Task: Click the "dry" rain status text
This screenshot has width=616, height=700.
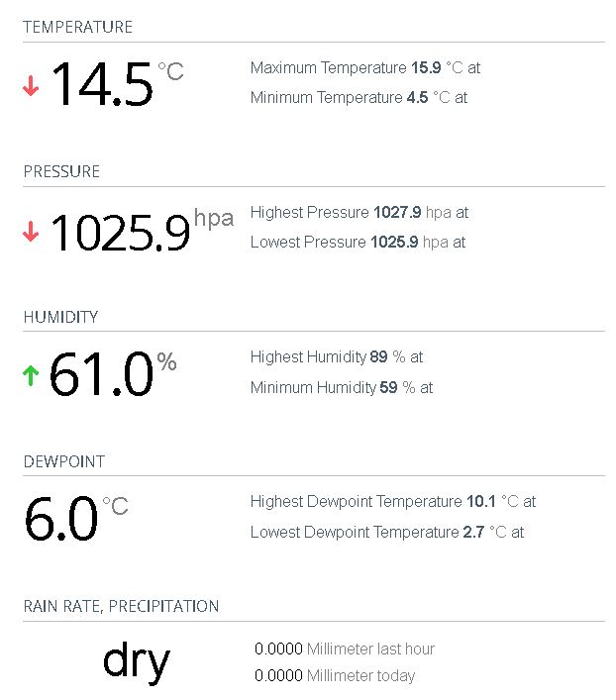Action: pyautogui.click(x=137, y=660)
